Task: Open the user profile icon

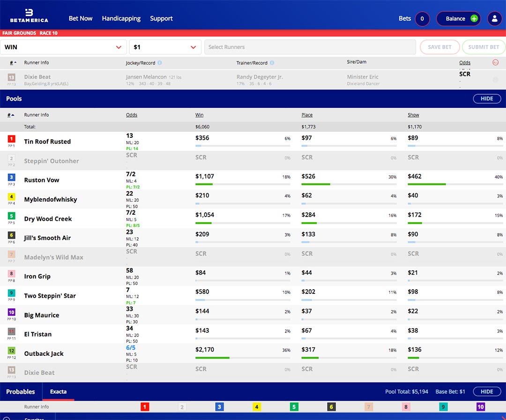Action: pos(494,19)
